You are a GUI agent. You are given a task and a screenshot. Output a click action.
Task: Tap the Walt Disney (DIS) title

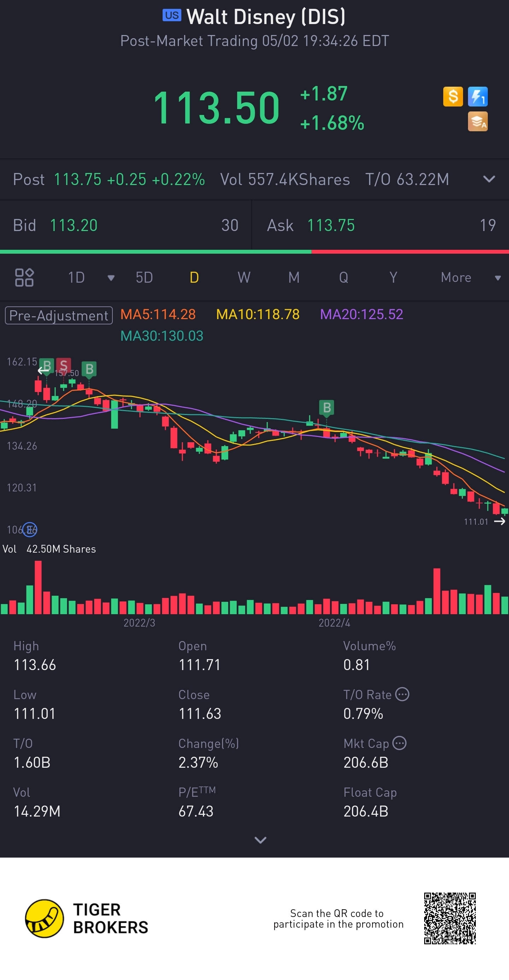point(266,17)
